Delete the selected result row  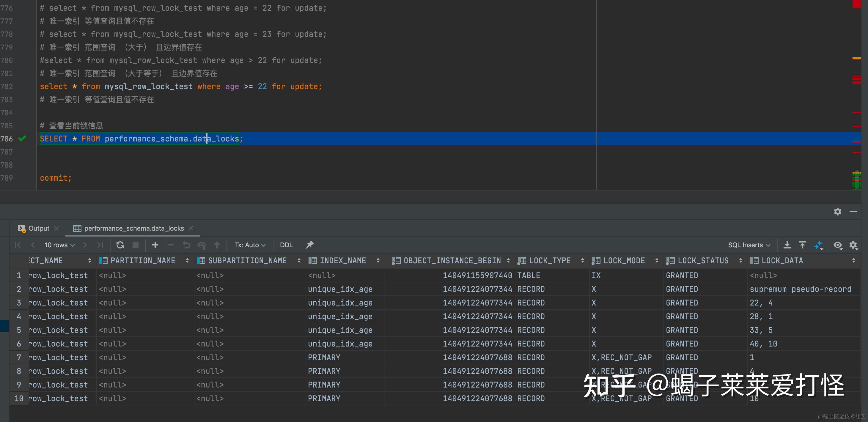171,245
